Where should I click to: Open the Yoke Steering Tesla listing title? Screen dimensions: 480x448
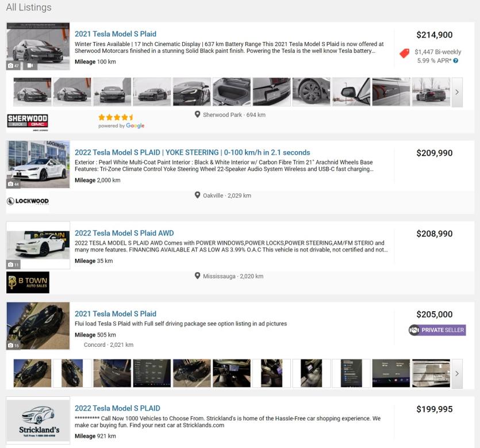pos(192,152)
